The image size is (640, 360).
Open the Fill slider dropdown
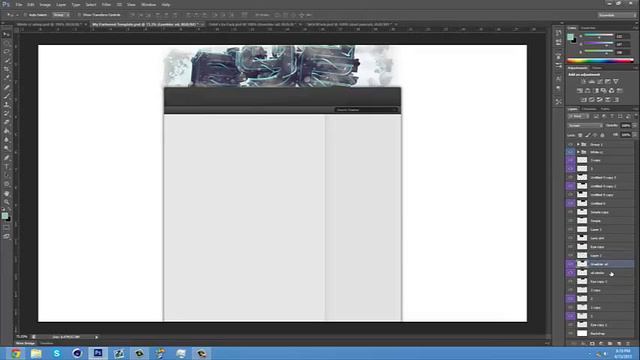pyautogui.click(x=635, y=135)
